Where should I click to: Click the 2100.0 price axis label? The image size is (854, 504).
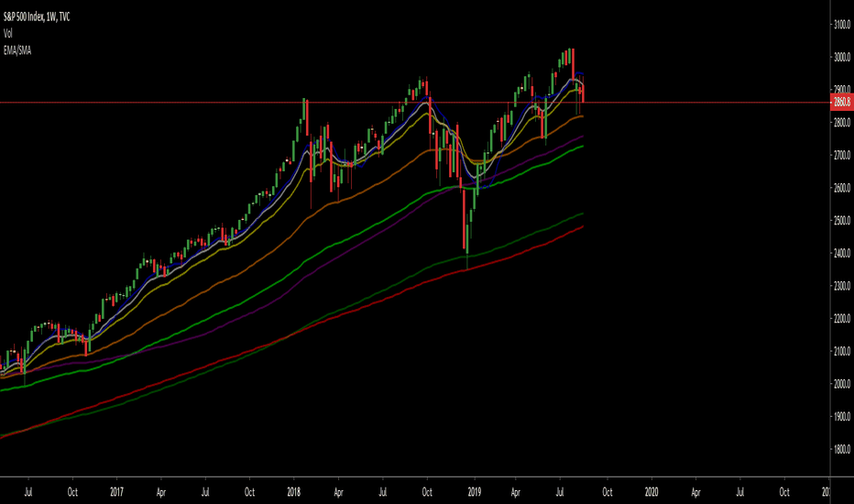pyautogui.click(x=842, y=352)
